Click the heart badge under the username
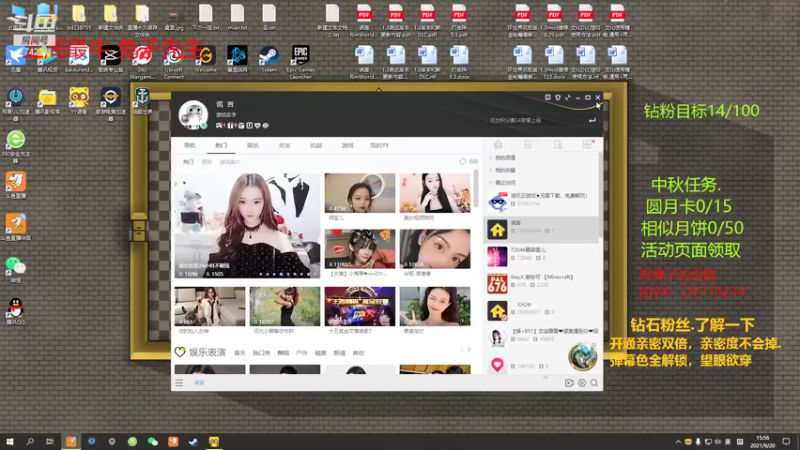 point(258,126)
